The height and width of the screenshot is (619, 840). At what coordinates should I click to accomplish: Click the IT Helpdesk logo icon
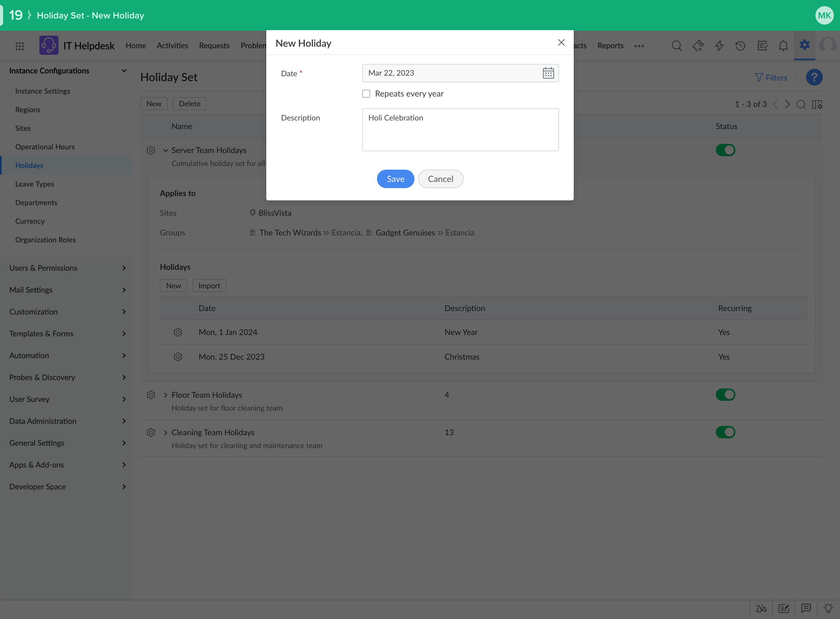[49, 45]
